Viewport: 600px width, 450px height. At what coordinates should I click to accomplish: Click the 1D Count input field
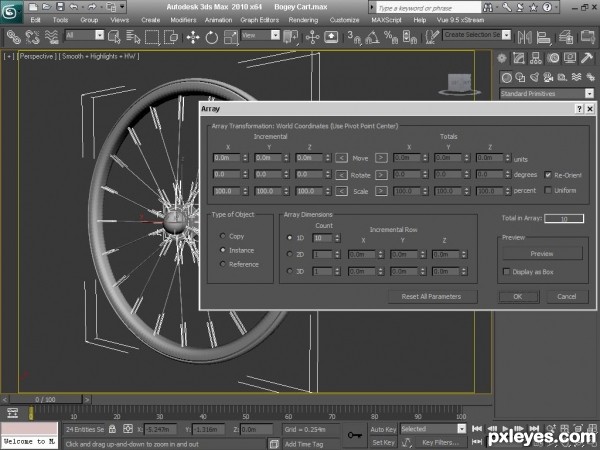(x=323, y=238)
